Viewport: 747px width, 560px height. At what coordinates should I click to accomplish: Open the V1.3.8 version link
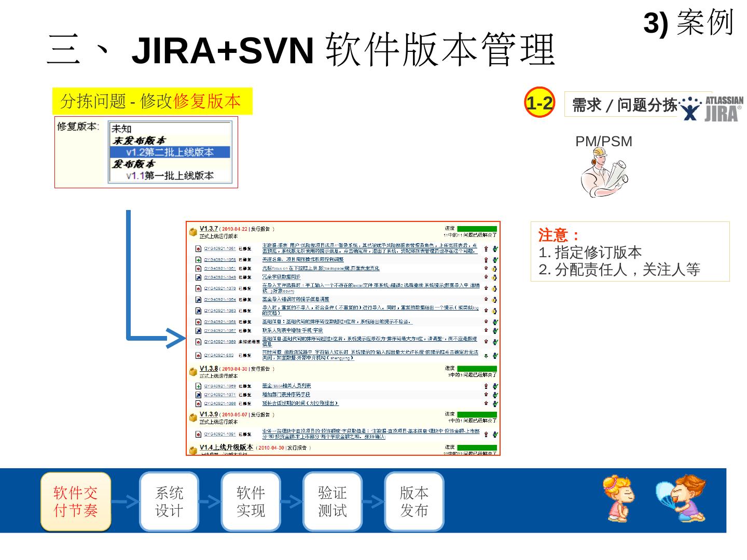tap(209, 369)
